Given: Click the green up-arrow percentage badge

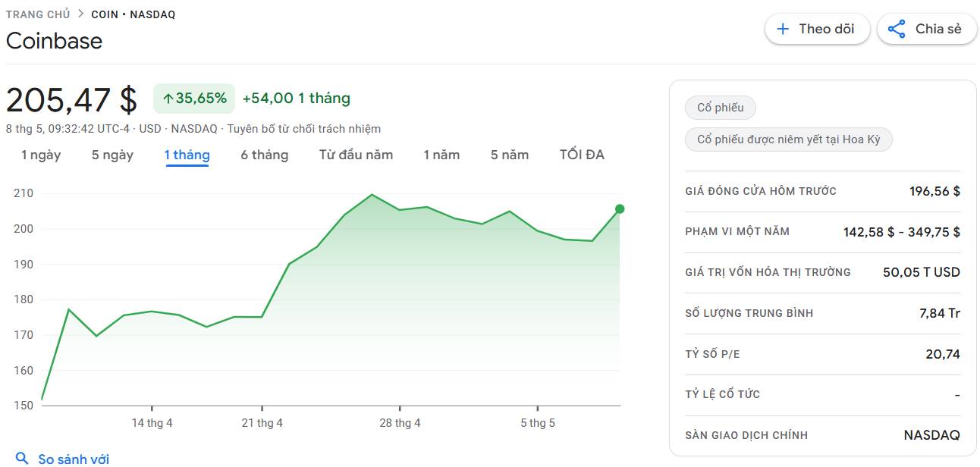Looking at the screenshot, I should (x=194, y=98).
